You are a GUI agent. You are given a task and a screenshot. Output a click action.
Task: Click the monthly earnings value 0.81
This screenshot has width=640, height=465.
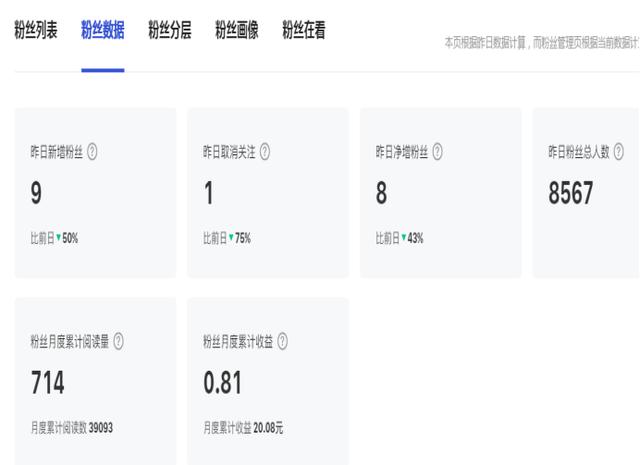[x=222, y=383]
